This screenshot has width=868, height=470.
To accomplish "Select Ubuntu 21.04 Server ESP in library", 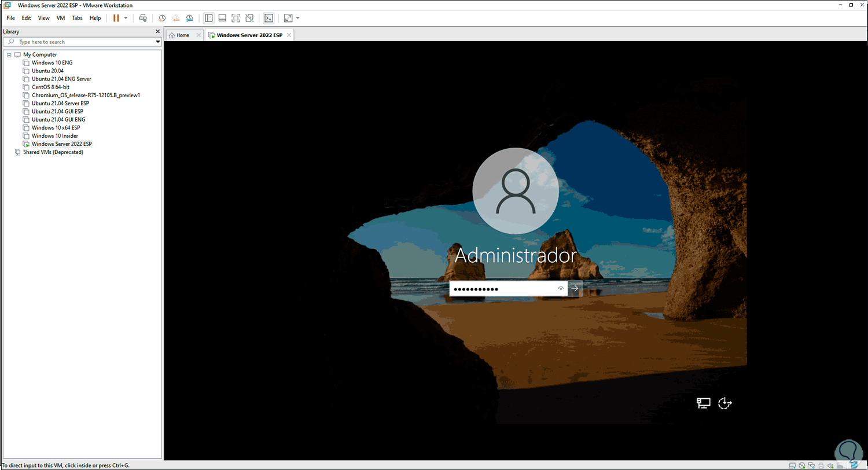I will [60, 103].
